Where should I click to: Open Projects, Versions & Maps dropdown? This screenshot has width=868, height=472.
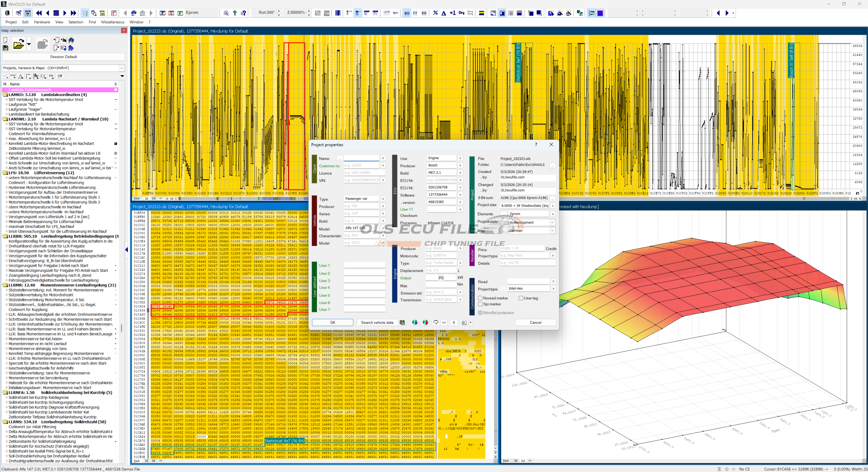122,68
